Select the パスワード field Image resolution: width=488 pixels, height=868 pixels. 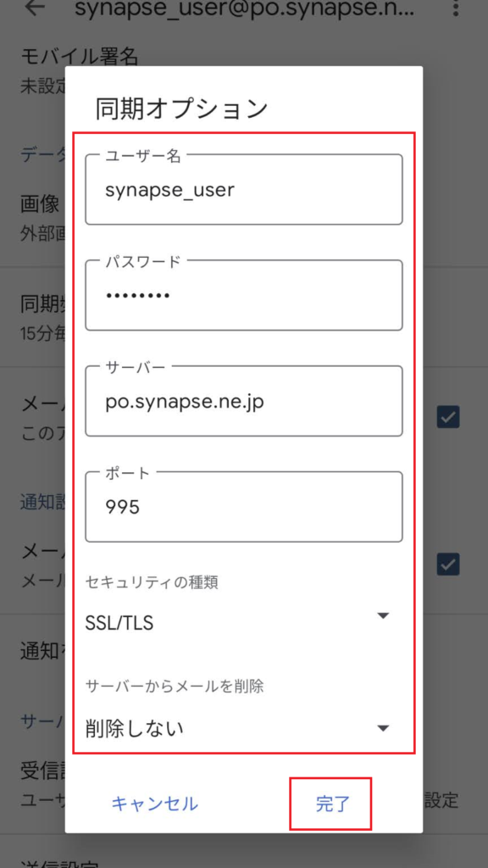coord(244,294)
